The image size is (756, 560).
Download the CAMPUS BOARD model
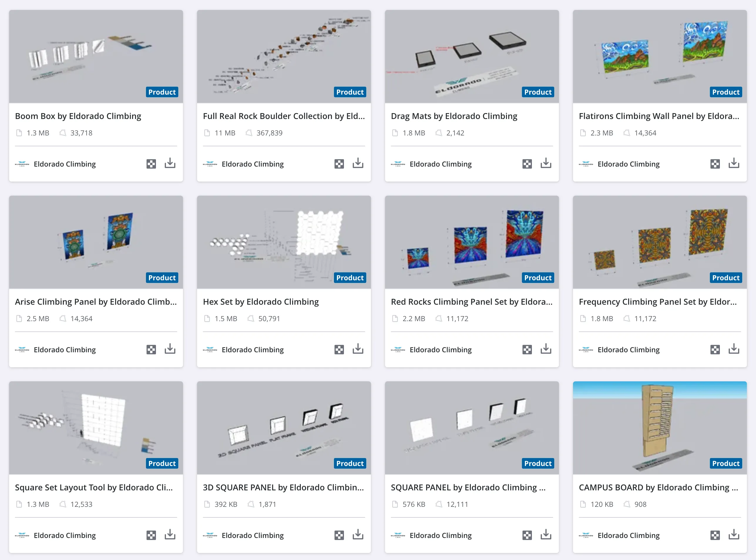click(734, 534)
